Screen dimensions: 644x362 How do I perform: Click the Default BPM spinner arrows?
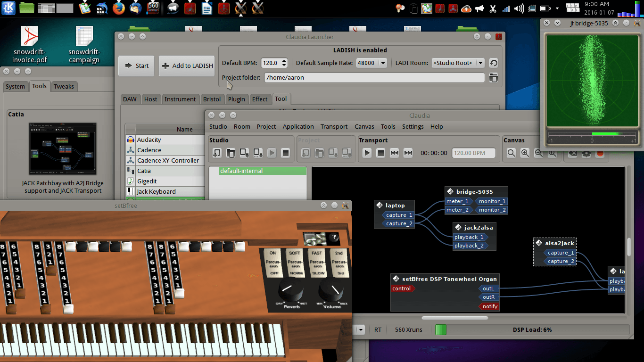click(284, 63)
